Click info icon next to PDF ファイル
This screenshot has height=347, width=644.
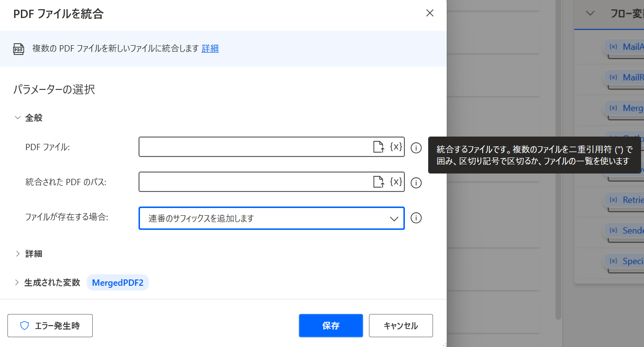coord(416,148)
